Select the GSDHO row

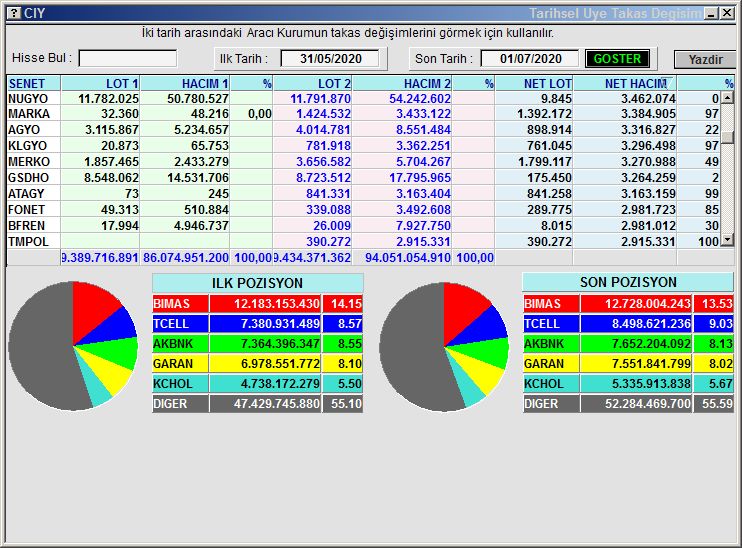[x=363, y=178]
